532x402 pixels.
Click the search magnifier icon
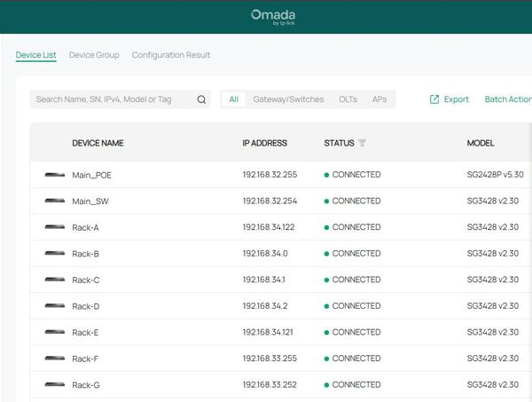(201, 99)
